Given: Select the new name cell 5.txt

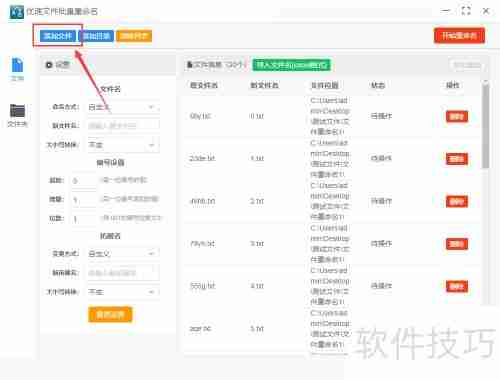Looking at the screenshot, I should (257, 329).
